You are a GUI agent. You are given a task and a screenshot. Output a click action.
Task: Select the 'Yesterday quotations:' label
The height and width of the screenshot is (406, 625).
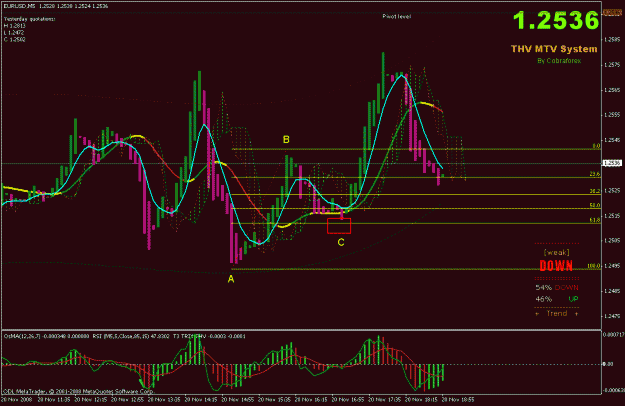click(29, 19)
